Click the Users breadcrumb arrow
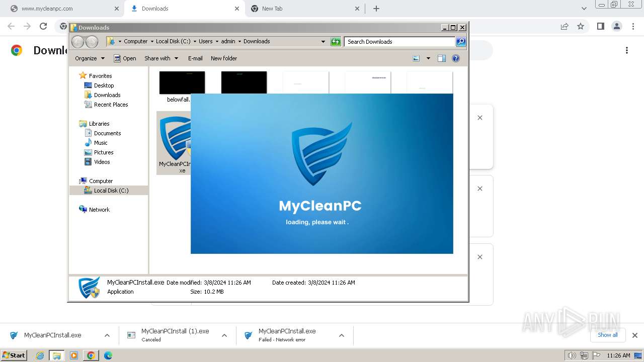The width and height of the screenshot is (644, 362). pos(217,42)
